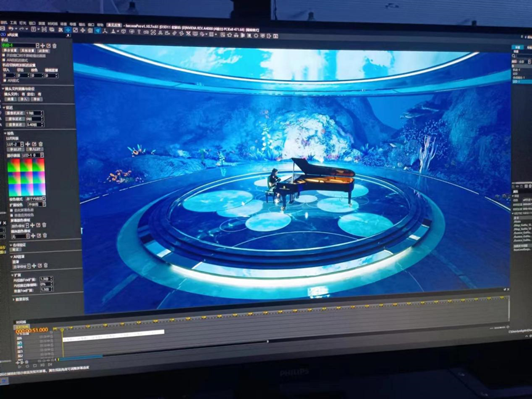Viewport: 532px width, 399px height.
Task: Select the move crosshair tool in toolbar
Action: point(68,30)
